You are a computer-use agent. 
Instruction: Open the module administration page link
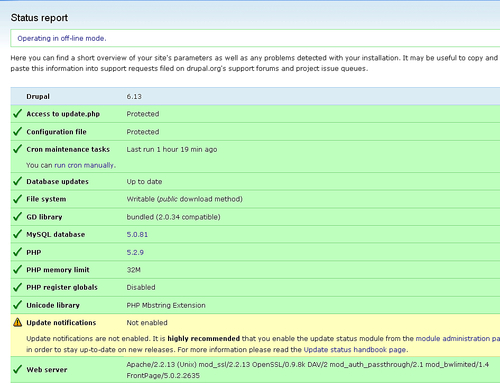457,339
